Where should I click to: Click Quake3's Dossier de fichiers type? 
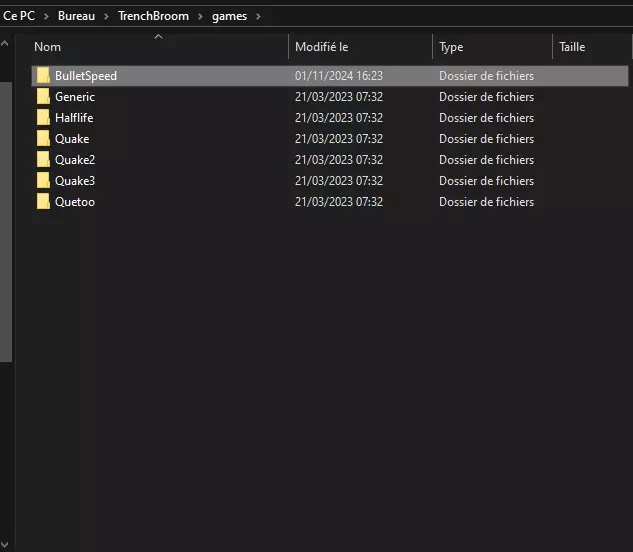tap(486, 181)
